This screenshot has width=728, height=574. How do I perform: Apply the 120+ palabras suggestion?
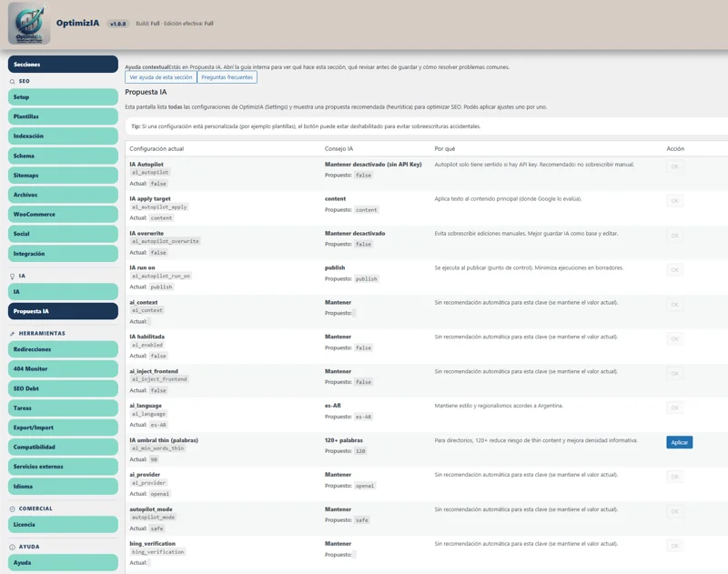click(679, 442)
